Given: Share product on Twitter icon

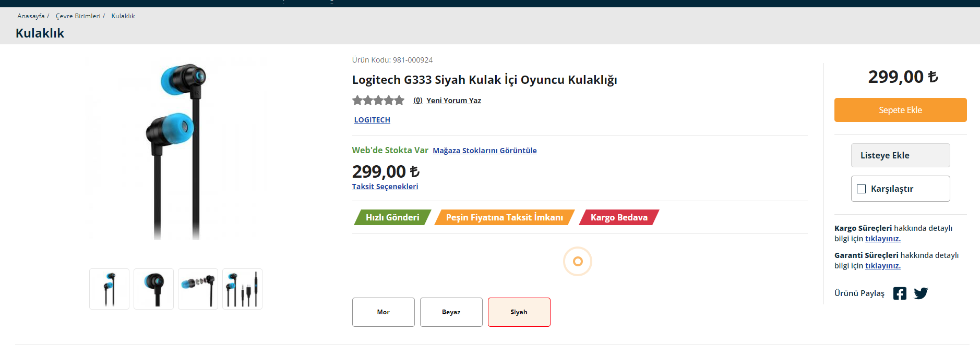Looking at the screenshot, I should point(921,293).
